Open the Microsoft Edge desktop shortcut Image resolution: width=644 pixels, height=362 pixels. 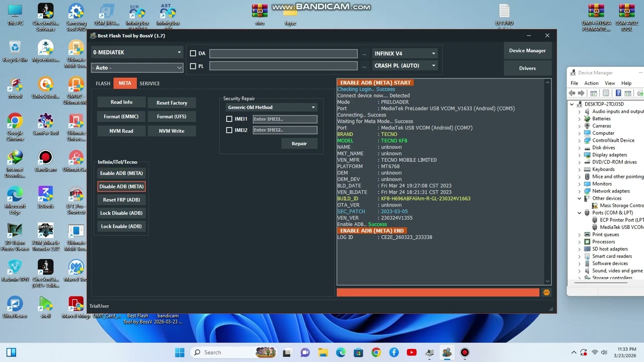(15, 200)
